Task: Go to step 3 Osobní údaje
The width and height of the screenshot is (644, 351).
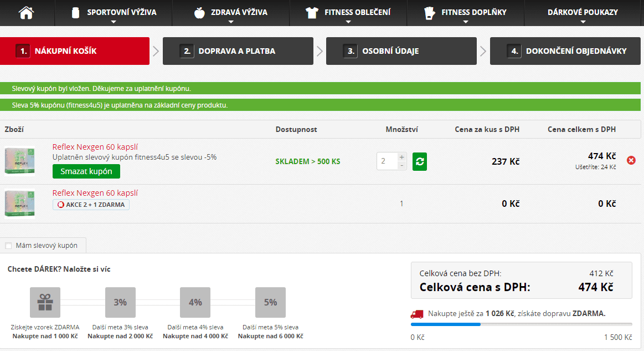Action: tap(401, 51)
